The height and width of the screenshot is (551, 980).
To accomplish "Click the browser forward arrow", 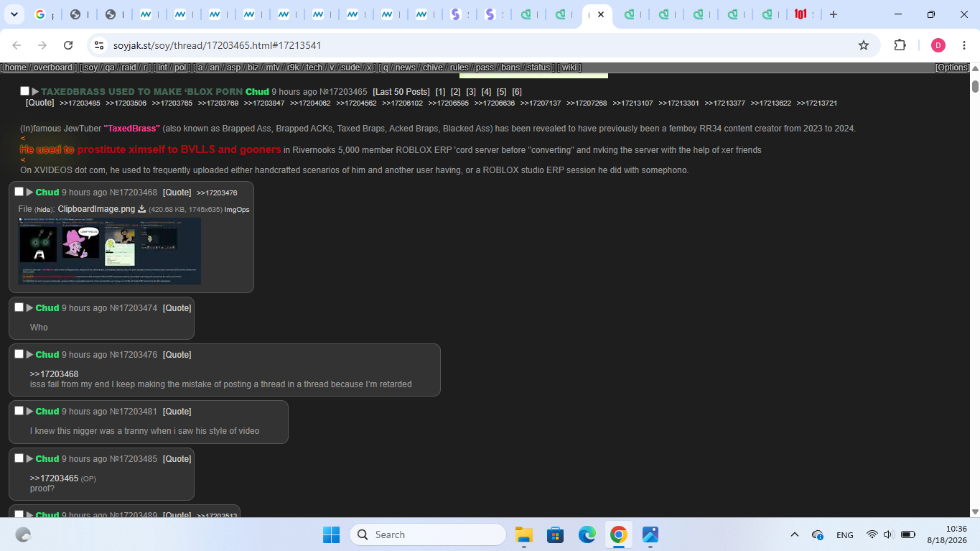I will click(x=42, y=45).
